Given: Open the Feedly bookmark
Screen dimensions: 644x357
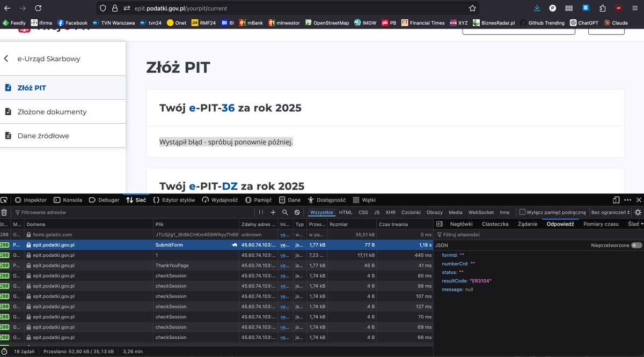Looking at the screenshot, I should coord(14,23).
